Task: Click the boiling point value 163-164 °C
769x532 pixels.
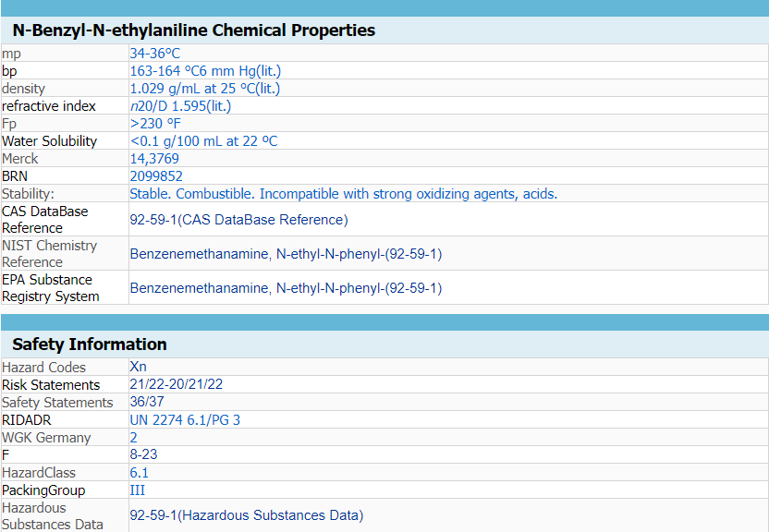Action: (x=205, y=71)
